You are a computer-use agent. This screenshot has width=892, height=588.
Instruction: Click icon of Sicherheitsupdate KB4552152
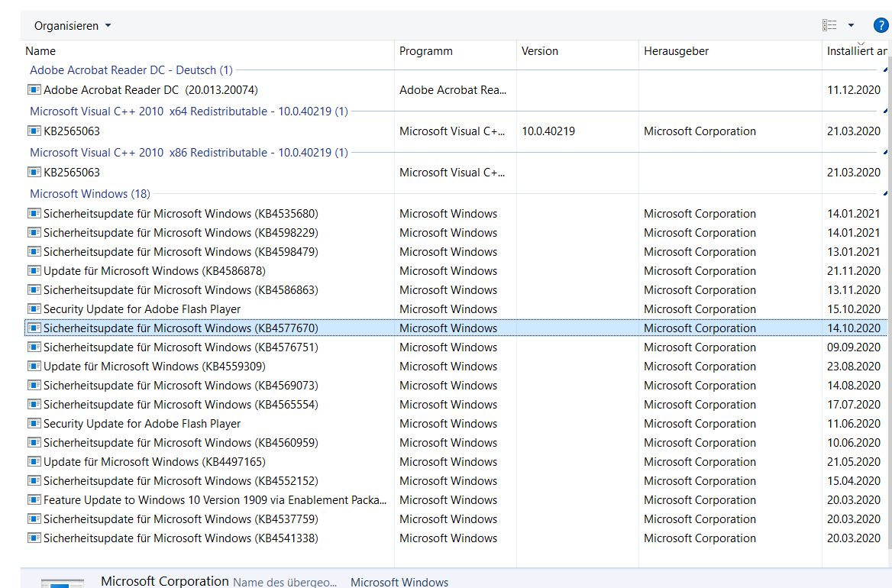point(34,481)
